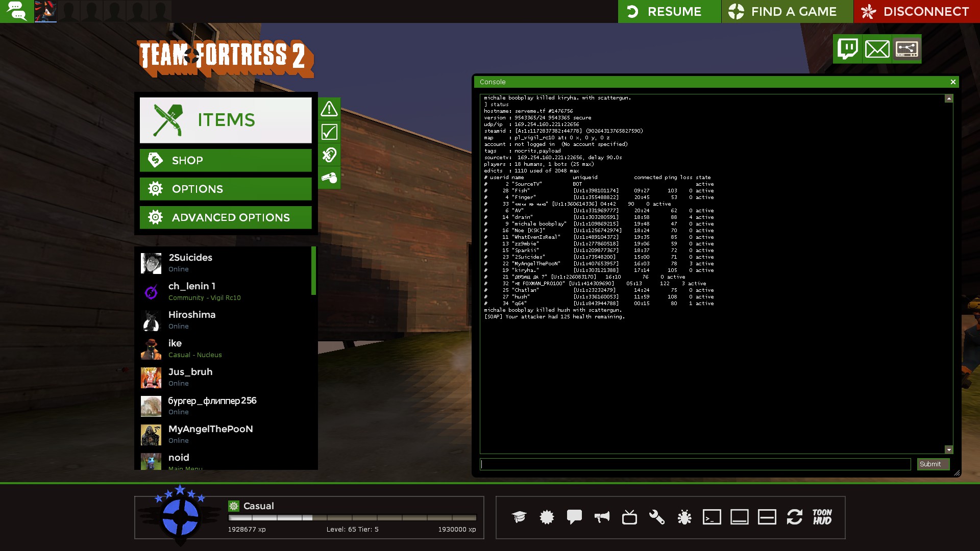Click the refresh HUD arrows icon
980x551 pixels.
coord(795,517)
